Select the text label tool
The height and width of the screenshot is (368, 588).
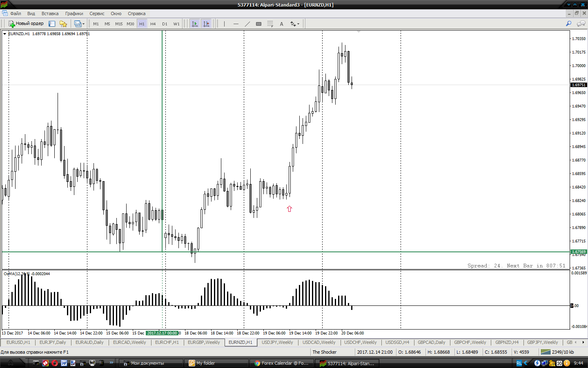click(x=281, y=24)
